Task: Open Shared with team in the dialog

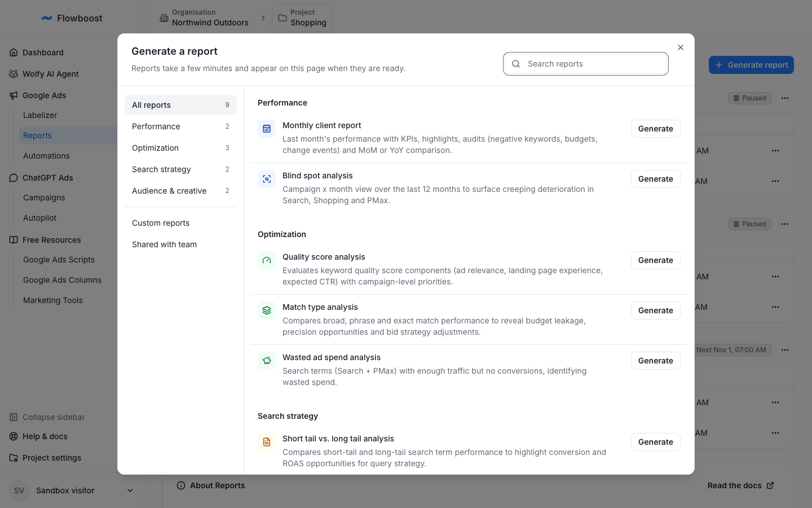Action: (x=180, y=244)
